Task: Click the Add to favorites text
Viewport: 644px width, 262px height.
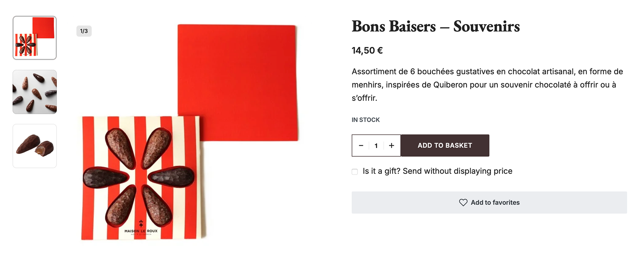Action: coord(495,203)
